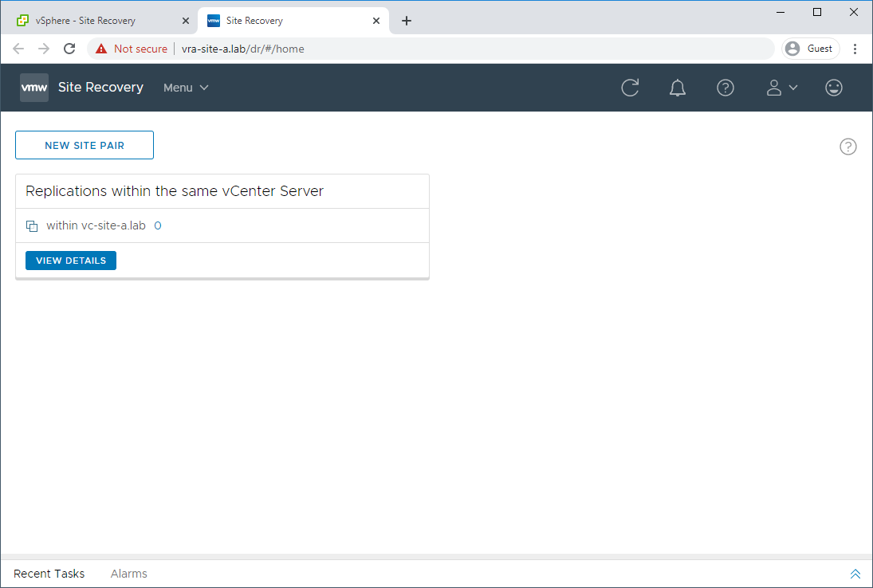Click the NEW SITE PAIR button

(85, 145)
